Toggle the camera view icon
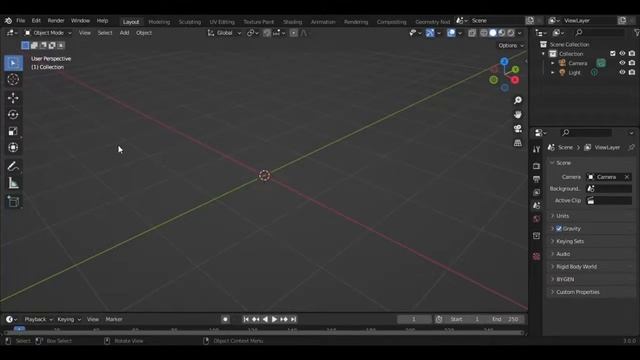This screenshot has width=640, height=360. click(x=518, y=129)
